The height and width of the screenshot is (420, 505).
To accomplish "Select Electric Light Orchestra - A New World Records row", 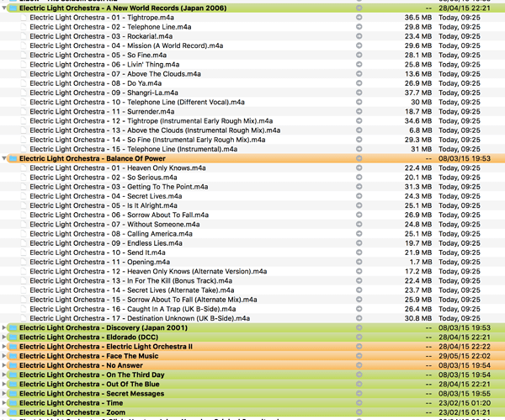I will (x=252, y=8).
